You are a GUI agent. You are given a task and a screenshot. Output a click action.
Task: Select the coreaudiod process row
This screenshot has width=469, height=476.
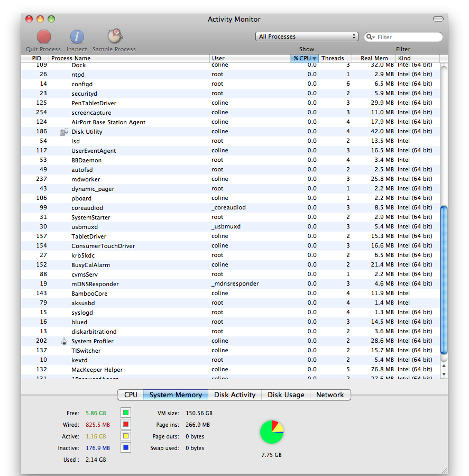coord(231,208)
